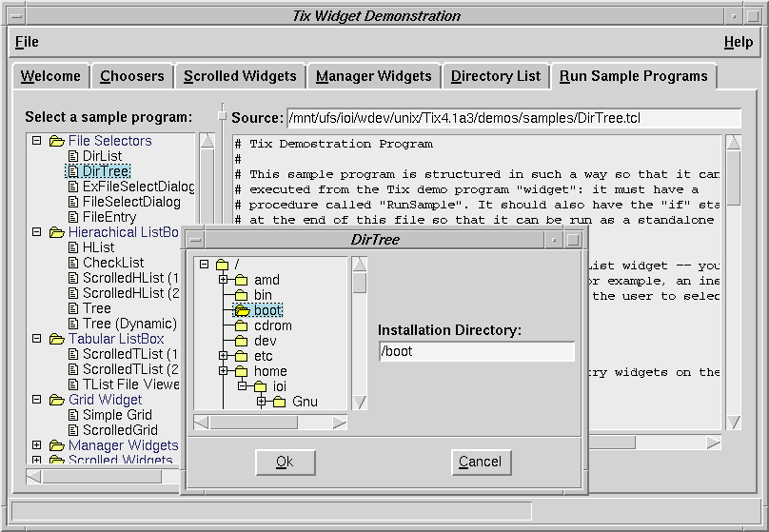Collapse the ioi directory node
The height and width of the screenshot is (532, 769).
tap(243, 385)
